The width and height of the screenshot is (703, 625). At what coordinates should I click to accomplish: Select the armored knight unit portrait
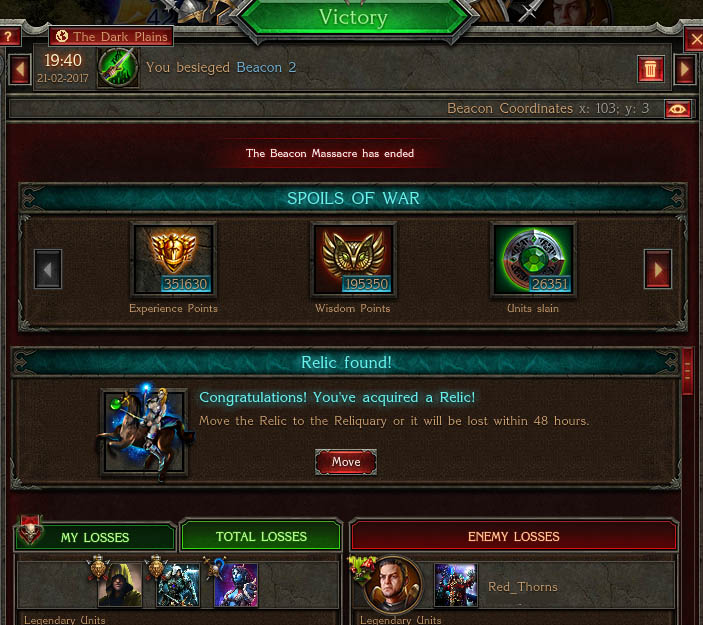[178, 585]
